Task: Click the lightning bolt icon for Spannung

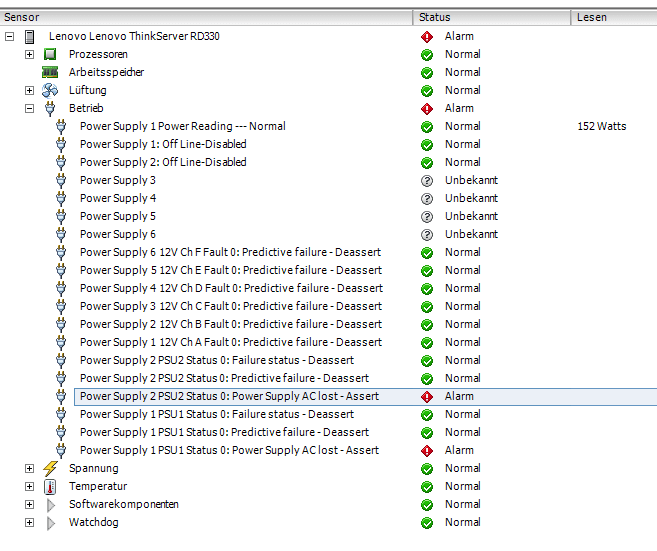Action: (50, 468)
